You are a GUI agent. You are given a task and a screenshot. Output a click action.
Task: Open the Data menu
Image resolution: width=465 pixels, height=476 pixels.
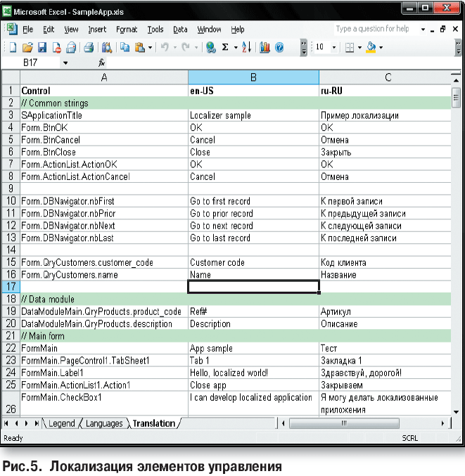(x=180, y=30)
